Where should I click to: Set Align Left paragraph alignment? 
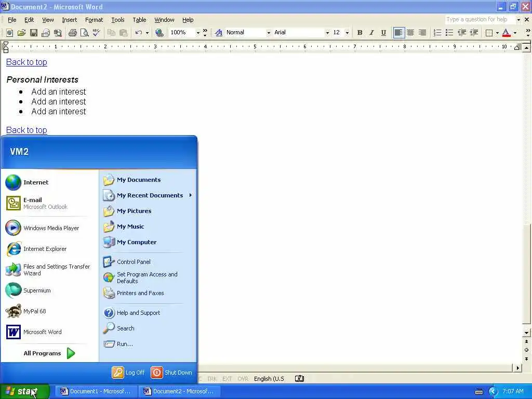398,33
